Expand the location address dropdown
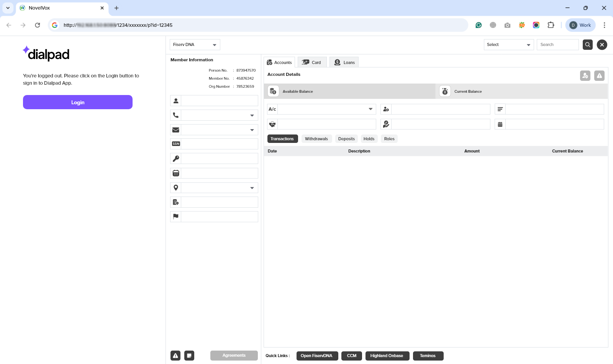 tap(252, 188)
